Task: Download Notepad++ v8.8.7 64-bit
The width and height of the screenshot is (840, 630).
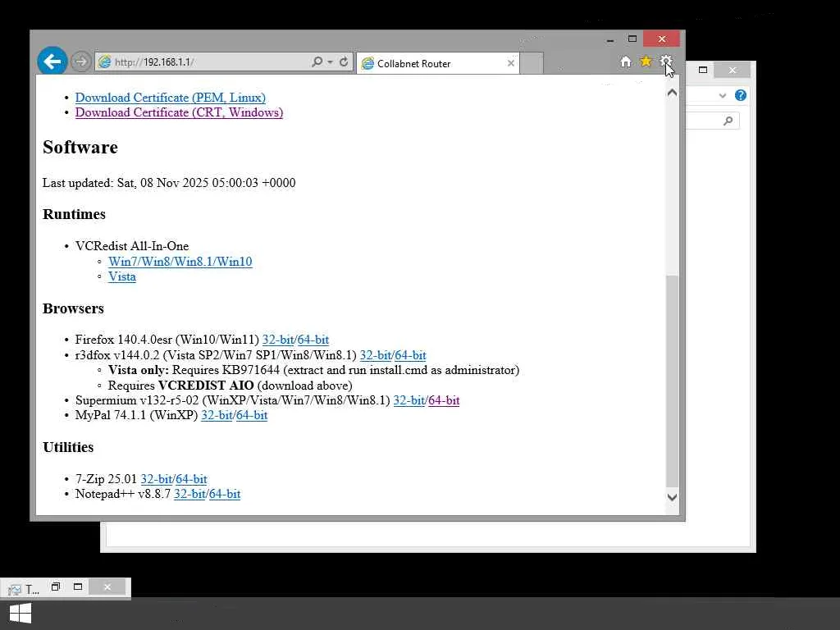Action: 225,494
